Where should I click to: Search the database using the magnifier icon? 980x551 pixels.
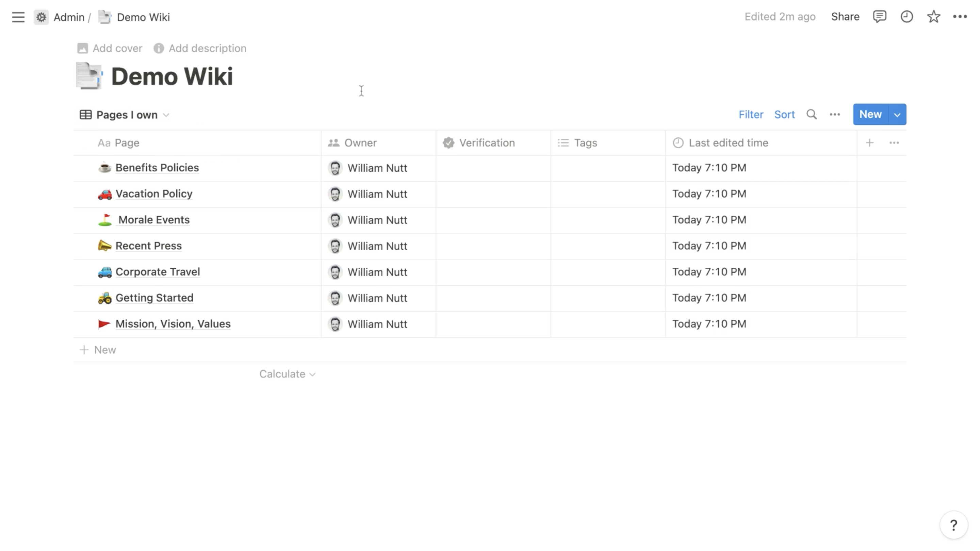point(812,114)
